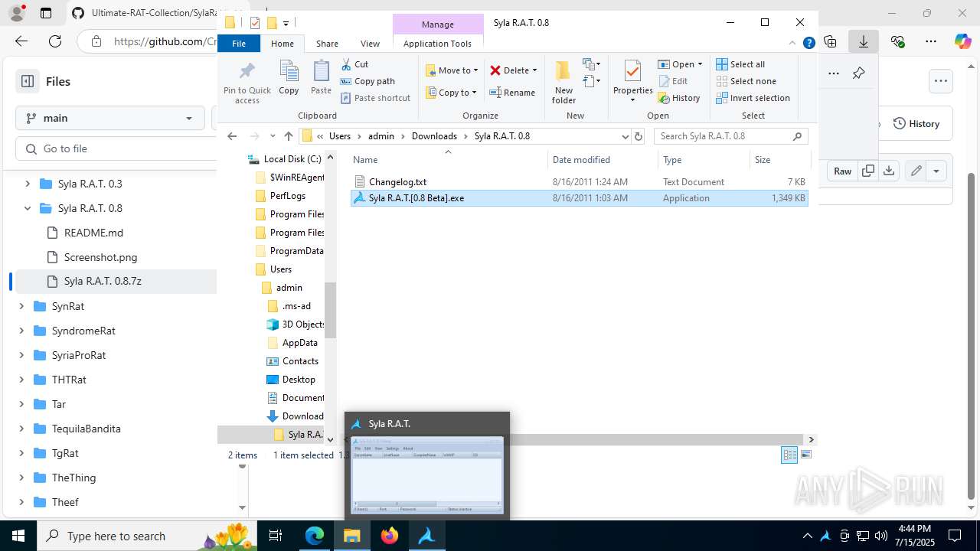The height and width of the screenshot is (551, 980).
Task: Click the Search Syla R.A.T. 0.8 box
Action: [731, 136]
